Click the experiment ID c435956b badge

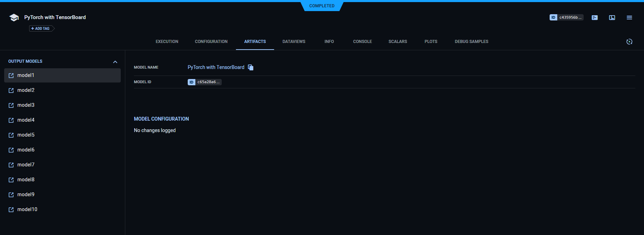pos(566,17)
